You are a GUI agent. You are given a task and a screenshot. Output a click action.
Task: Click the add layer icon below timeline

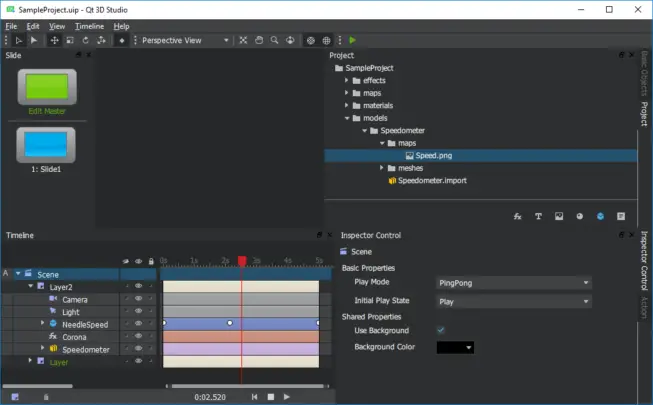click(x=15, y=397)
